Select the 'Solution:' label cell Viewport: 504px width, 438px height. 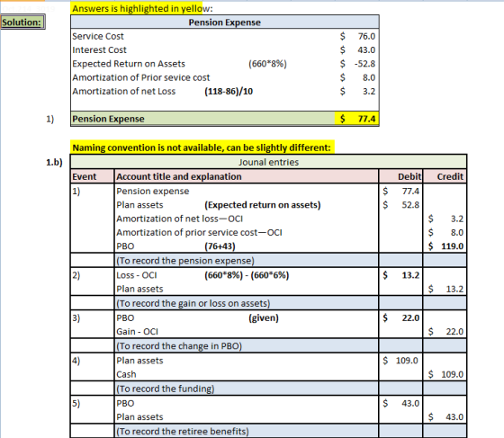coord(22,22)
